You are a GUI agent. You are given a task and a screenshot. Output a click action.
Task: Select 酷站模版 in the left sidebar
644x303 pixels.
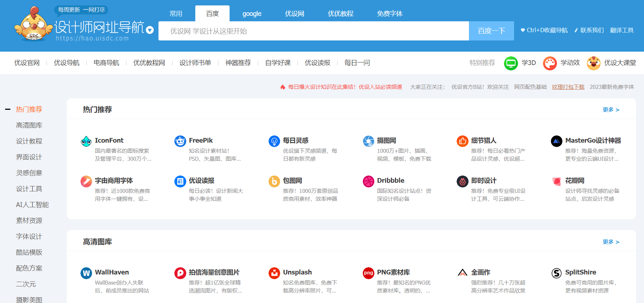(29, 252)
